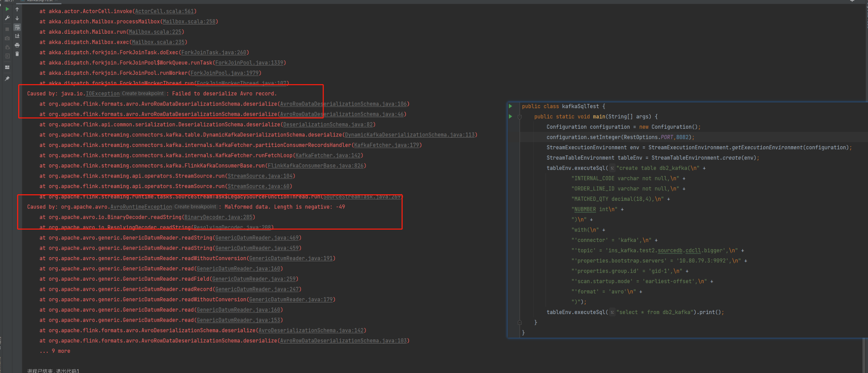Open run configuration via wrench icon
The width and height of the screenshot is (868, 373).
(7, 18)
